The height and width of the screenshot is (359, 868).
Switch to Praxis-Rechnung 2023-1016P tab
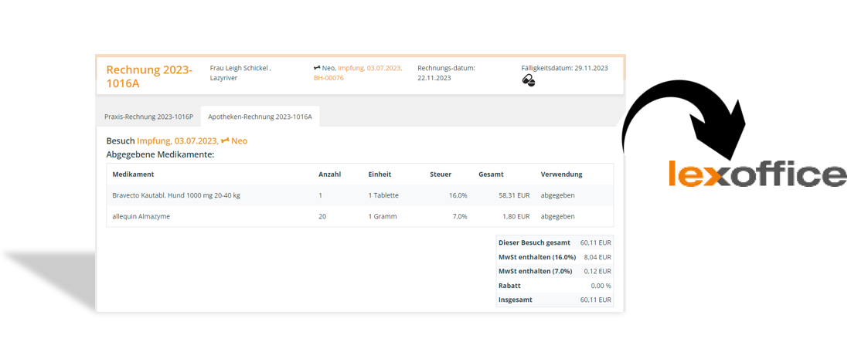pos(149,117)
